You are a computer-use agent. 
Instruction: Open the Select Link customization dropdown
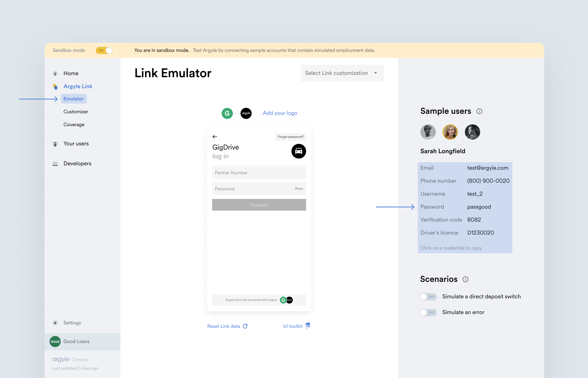tap(342, 73)
